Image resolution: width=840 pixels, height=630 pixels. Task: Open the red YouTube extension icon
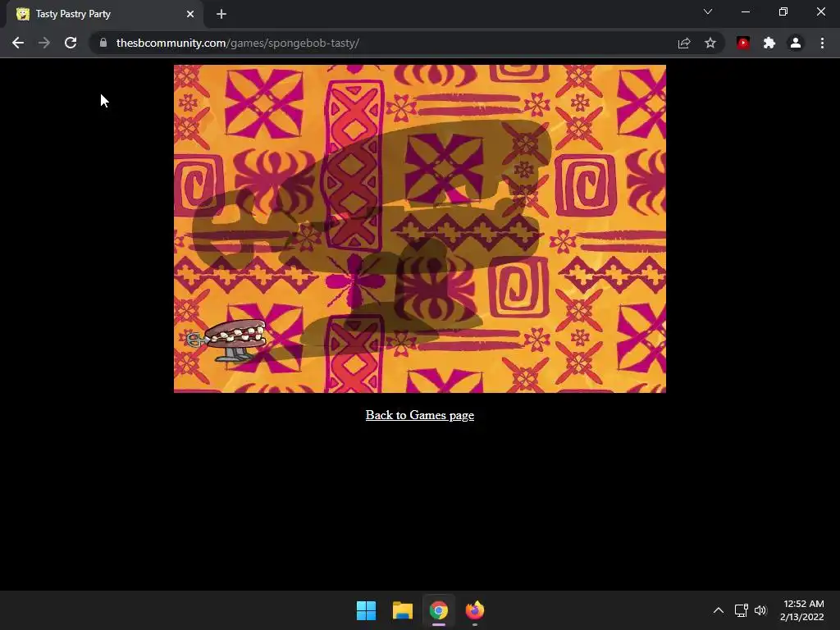click(x=743, y=43)
